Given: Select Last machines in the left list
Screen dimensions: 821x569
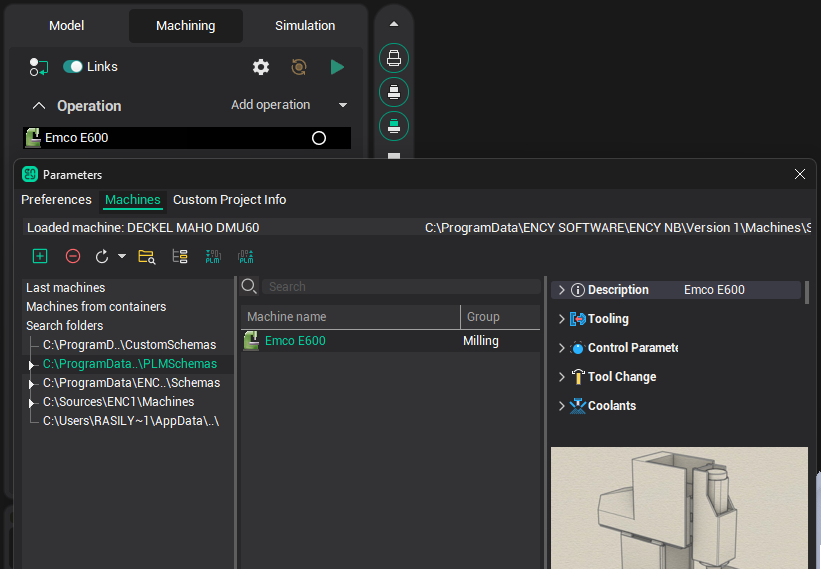Looking at the screenshot, I should coord(65,288).
